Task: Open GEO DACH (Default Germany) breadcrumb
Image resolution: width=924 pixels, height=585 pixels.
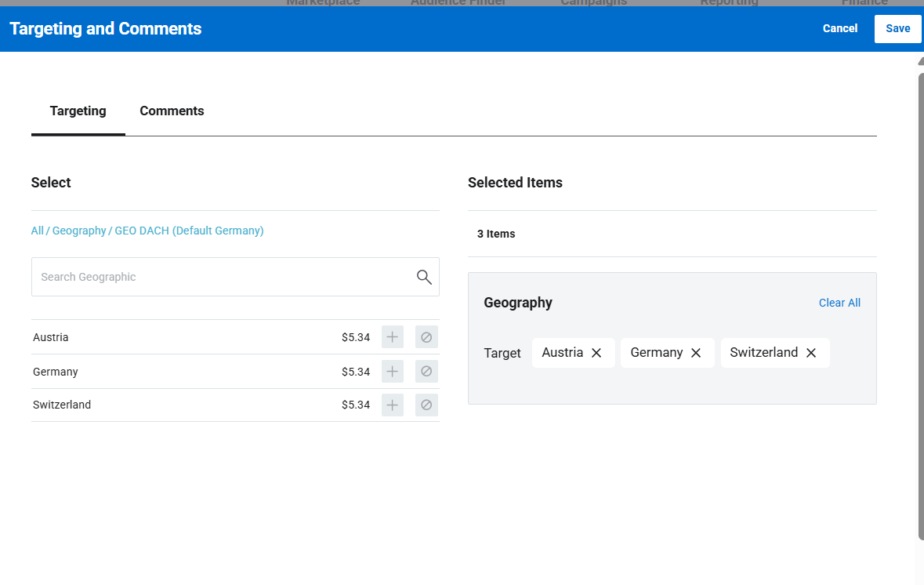Action: (189, 231)
